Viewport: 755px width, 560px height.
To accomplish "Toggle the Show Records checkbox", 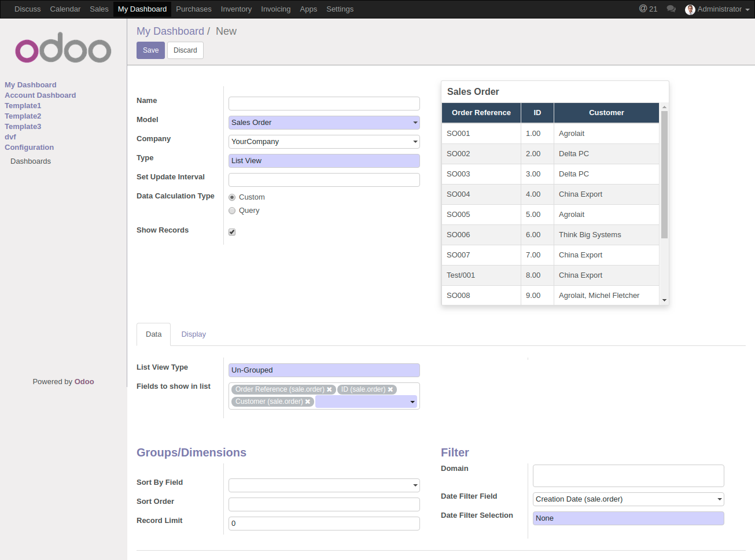I will coord(232,232).
